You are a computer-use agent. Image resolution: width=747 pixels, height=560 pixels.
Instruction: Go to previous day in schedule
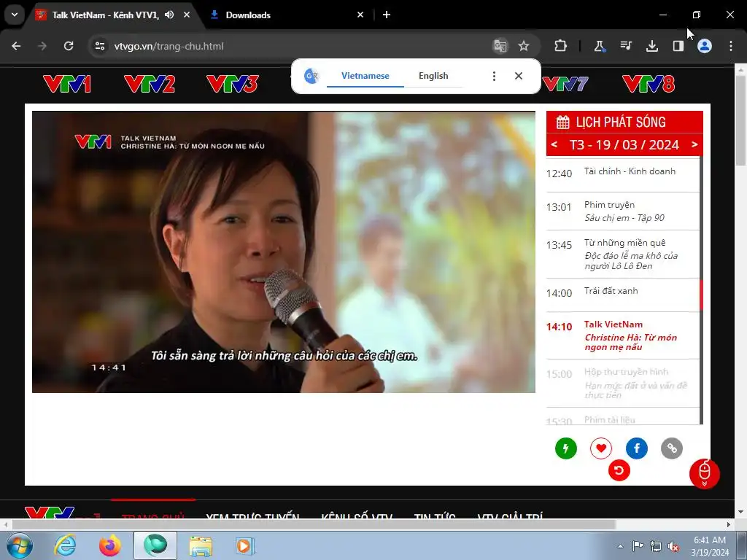[554, 144]
